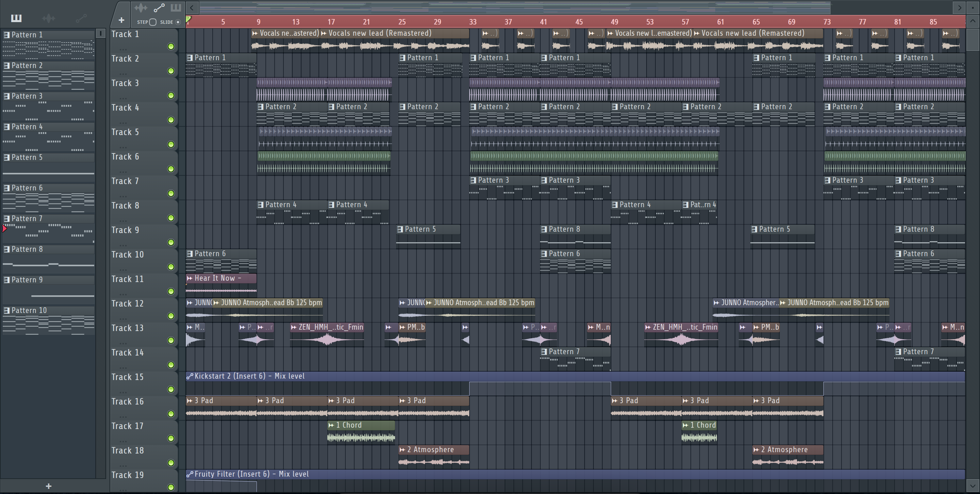Toggle the STEP editing checkbox
Image resolution: width=980 pixels, height=494 pixels.
pos(153,22)
